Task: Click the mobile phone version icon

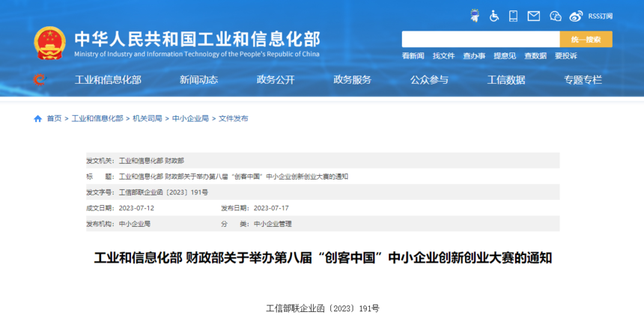Action: [514, 16]
